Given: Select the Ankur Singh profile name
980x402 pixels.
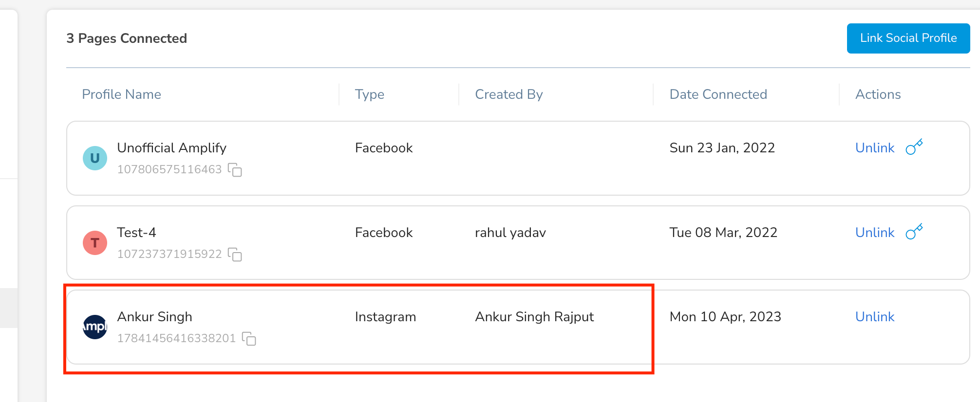Looking at the screenshot, I should click(154, 317).
